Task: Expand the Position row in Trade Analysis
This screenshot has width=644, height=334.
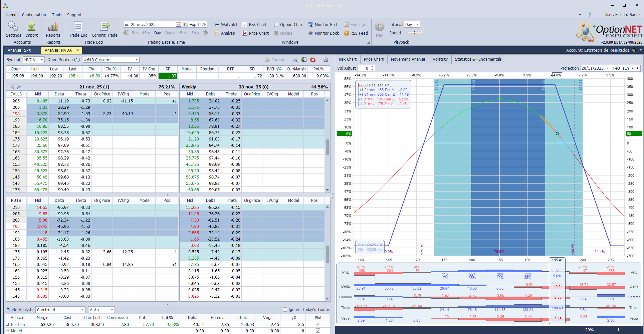Action: coord(7,324)
